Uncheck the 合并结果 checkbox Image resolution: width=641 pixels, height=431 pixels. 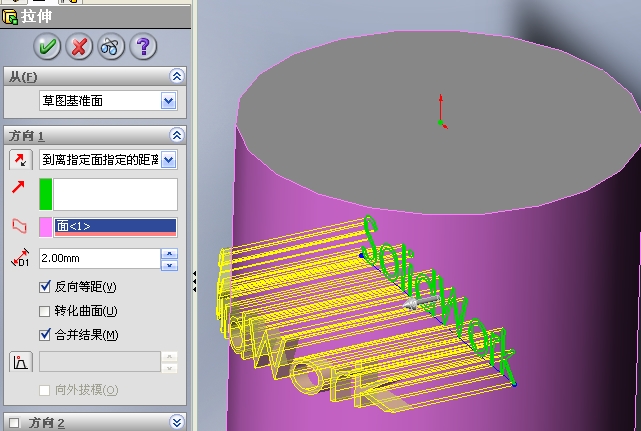pos(45,335)
